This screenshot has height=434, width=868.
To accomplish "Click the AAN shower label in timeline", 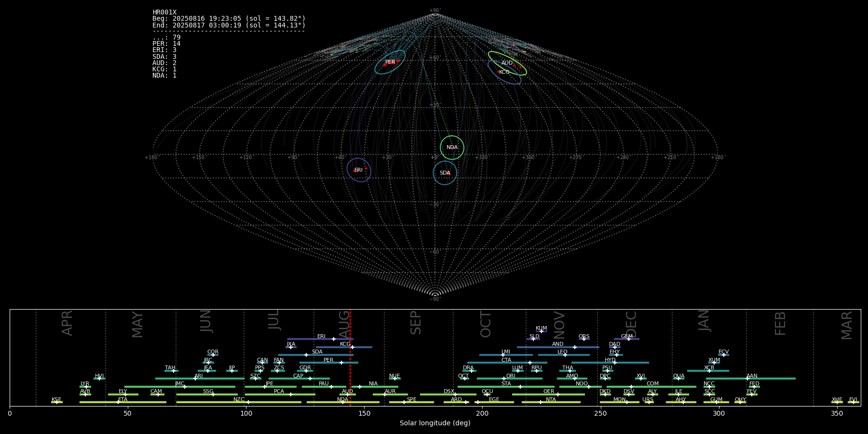I will coord(752,376).
